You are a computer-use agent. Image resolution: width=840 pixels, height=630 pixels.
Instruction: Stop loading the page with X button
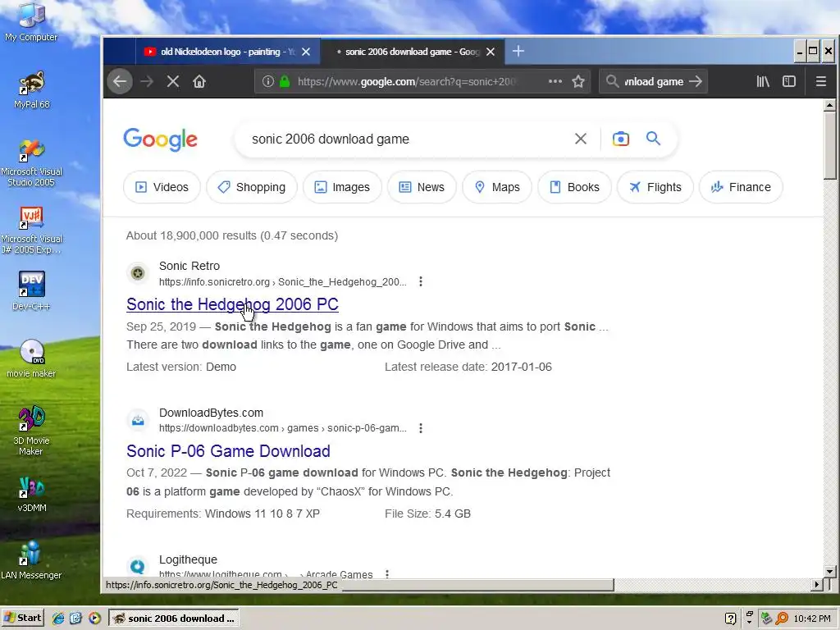172,81
